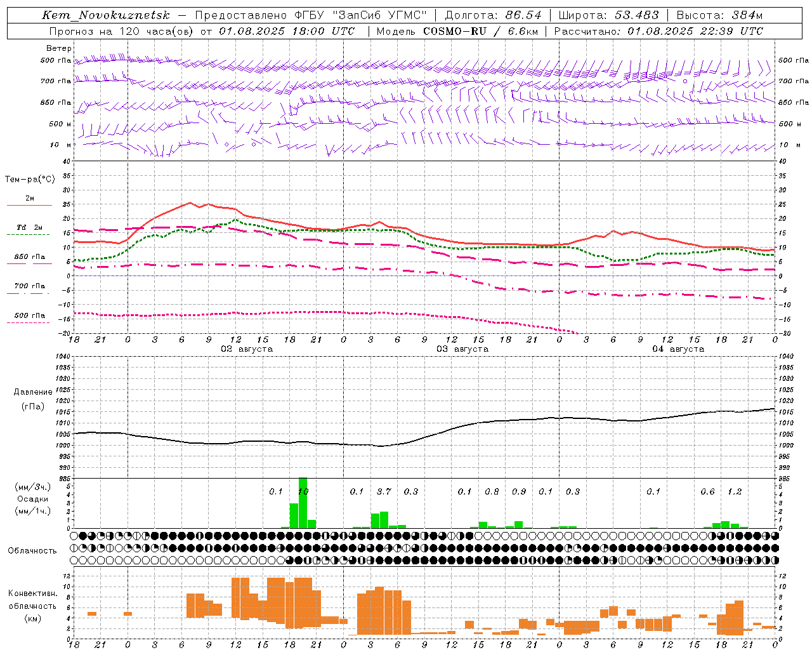Click the Ветер wind panel title
812x650 pixels.
[59, 48]
